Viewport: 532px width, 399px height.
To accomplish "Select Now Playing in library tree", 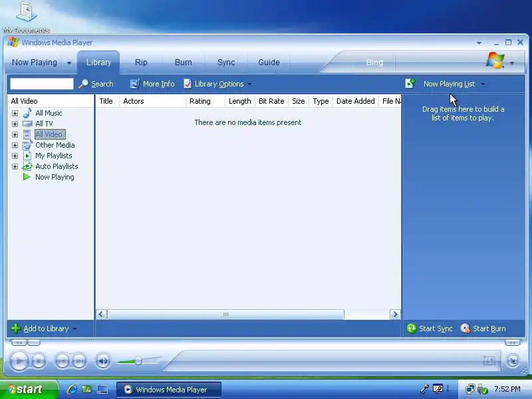I will (55, 177).
